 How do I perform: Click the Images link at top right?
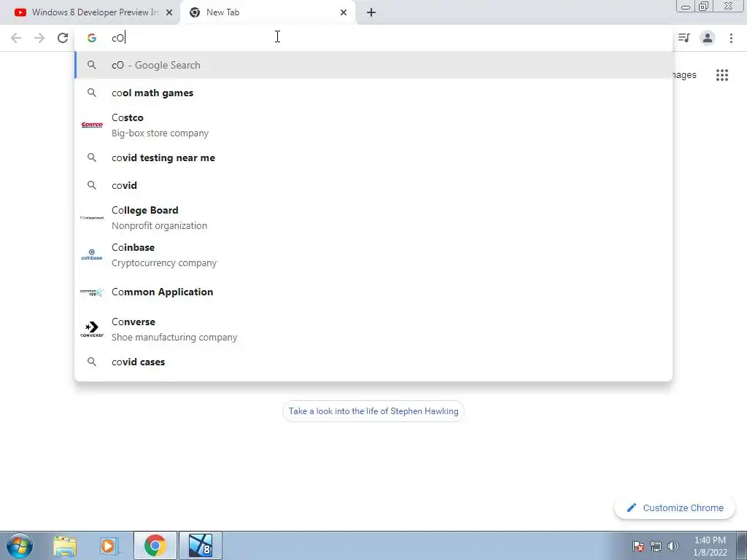684,75
